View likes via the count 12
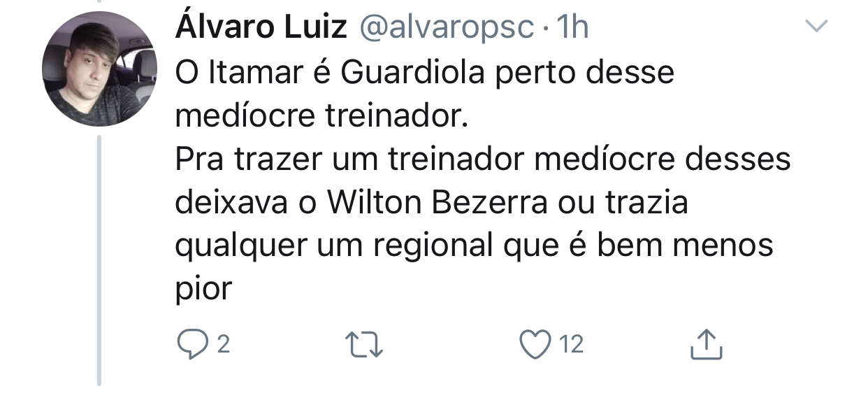868x398 pixels. click(572, 344)
